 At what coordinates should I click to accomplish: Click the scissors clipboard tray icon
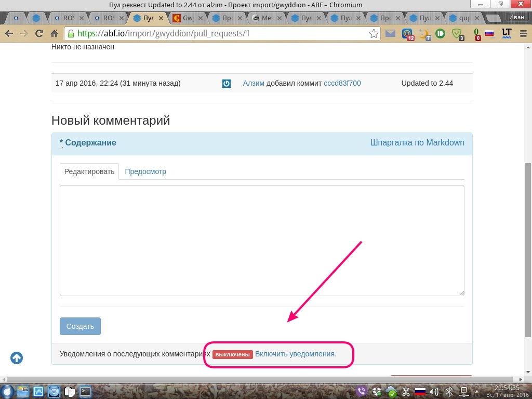pos(406,392)
